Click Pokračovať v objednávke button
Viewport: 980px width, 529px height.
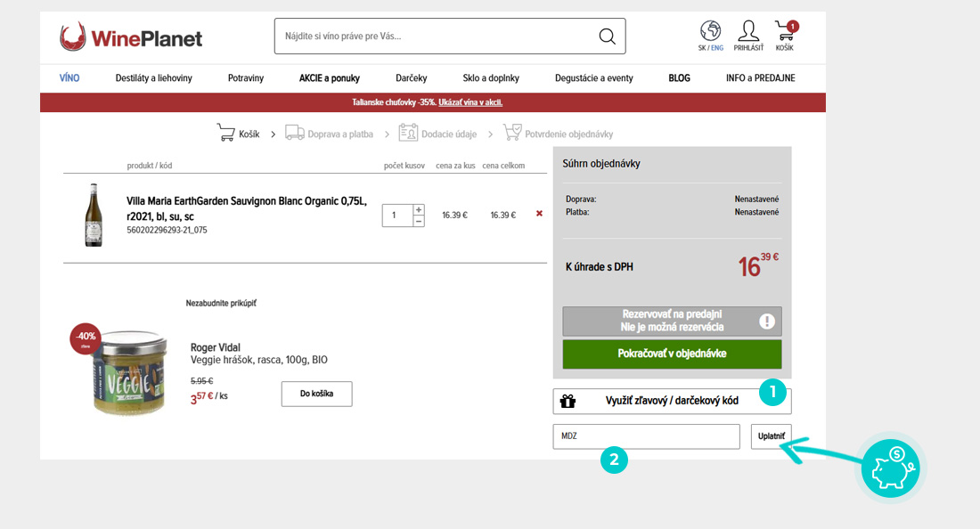[x=672, y=354]
